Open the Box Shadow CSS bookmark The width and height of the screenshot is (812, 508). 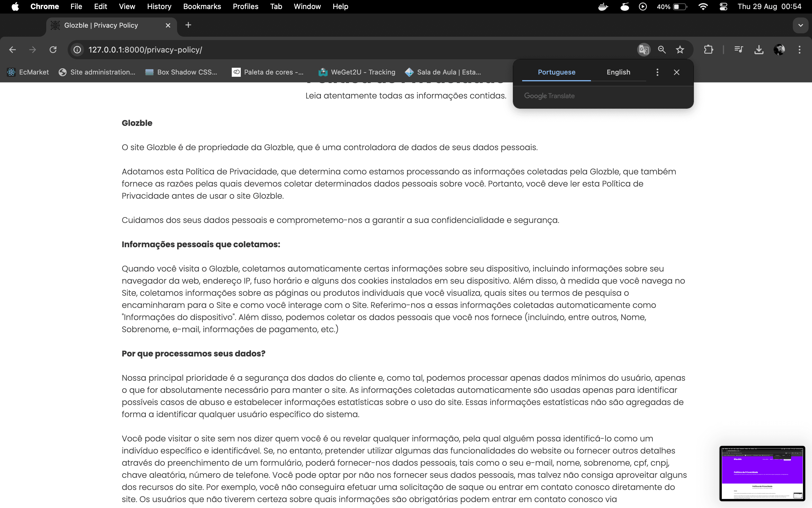click(x=181, y=72)
